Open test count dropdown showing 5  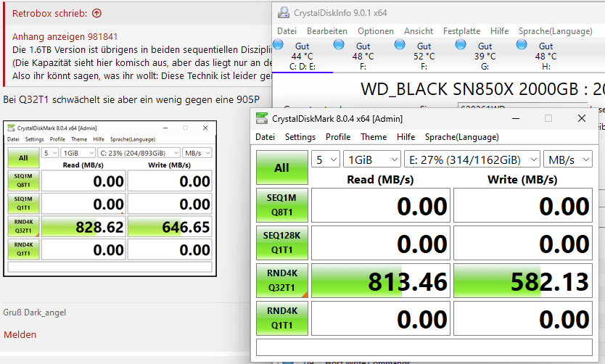pyautogui.click(x=326, y=160)
